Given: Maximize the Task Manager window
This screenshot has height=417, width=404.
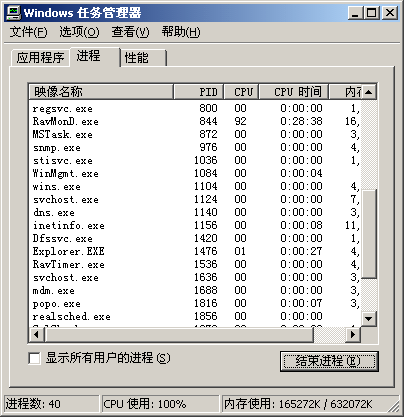Looking at the screenshot, I should (371, 13).
